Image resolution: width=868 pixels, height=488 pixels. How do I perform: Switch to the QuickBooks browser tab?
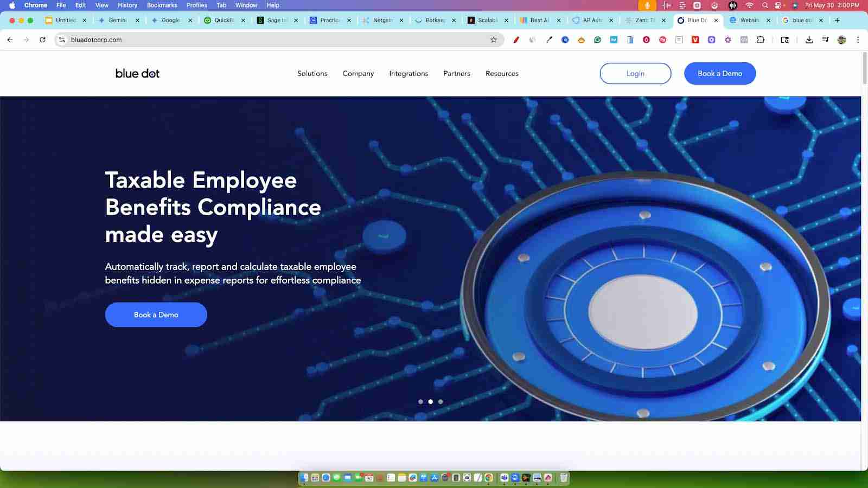224,20
